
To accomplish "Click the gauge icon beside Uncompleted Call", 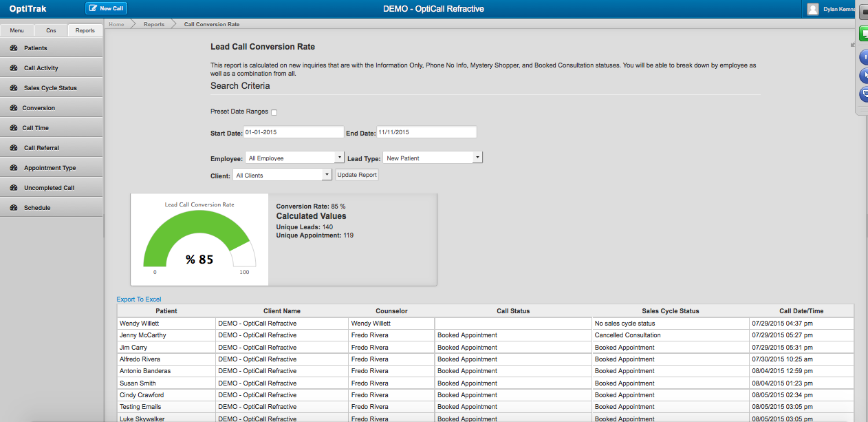I will click(14, 188).
